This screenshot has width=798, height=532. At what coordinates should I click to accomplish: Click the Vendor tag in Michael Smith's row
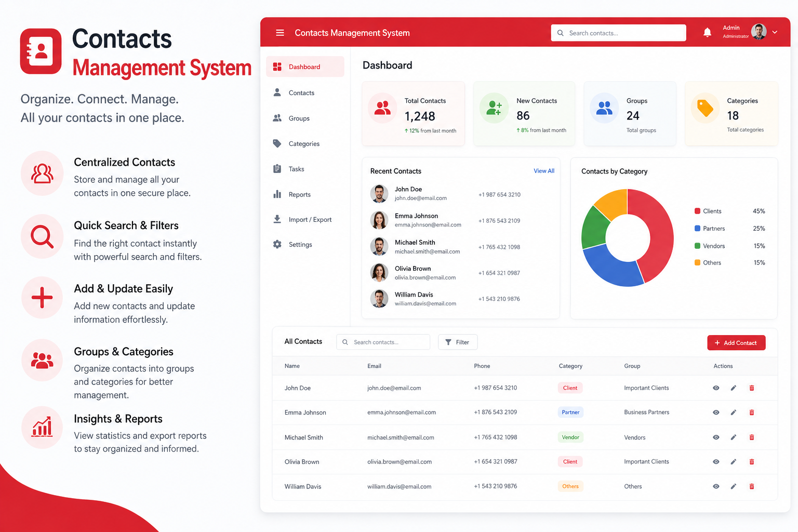[570, 437]
